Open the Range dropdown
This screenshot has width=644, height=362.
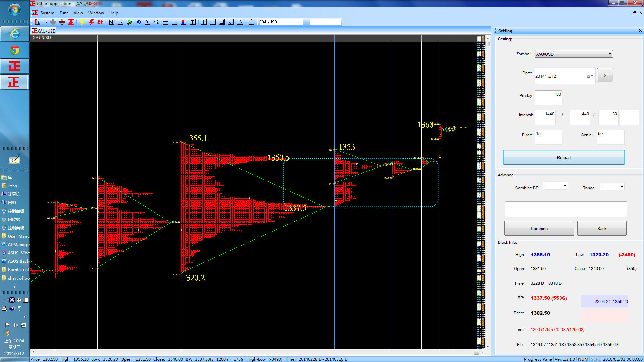coord(612,186)
